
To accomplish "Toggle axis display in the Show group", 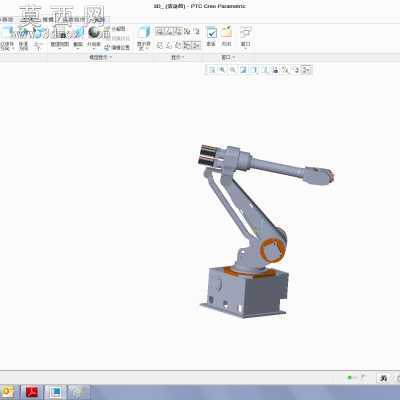I will pos(168,32).
